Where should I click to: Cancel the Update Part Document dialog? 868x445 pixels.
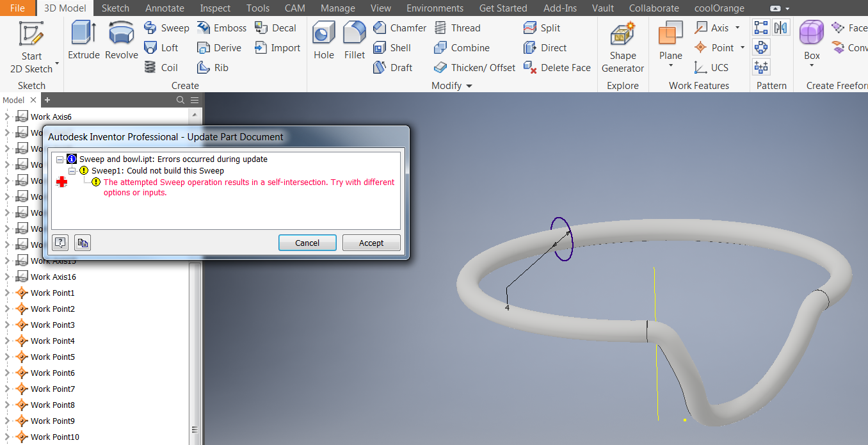click(307, 243)
